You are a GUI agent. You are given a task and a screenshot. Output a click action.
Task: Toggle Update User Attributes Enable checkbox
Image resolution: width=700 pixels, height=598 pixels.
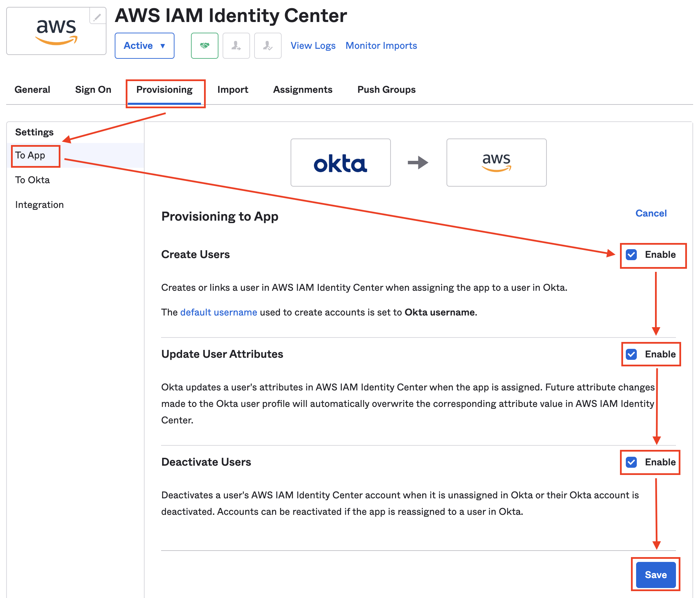click(x=631, y=354)
